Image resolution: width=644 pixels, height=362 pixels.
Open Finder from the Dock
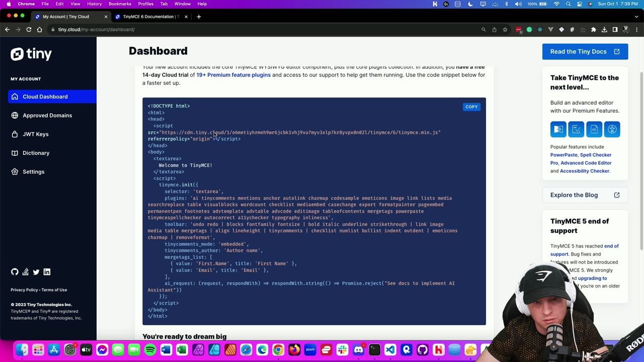(x=22, y=350)
